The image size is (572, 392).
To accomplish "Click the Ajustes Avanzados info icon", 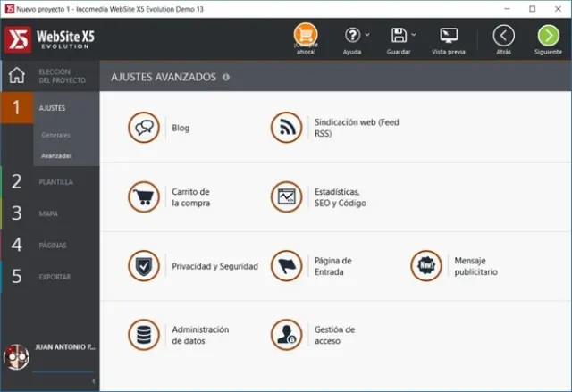I will click(x=226, y=78).
